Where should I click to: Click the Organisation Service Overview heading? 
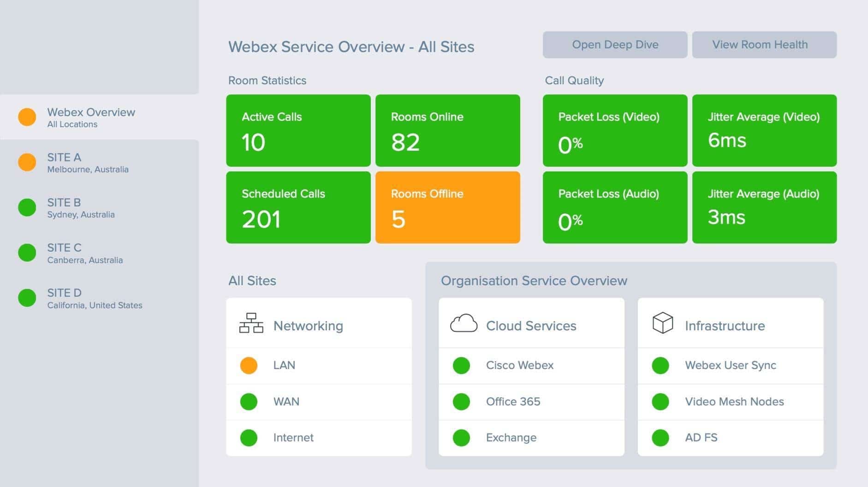[x=534, y=281]
